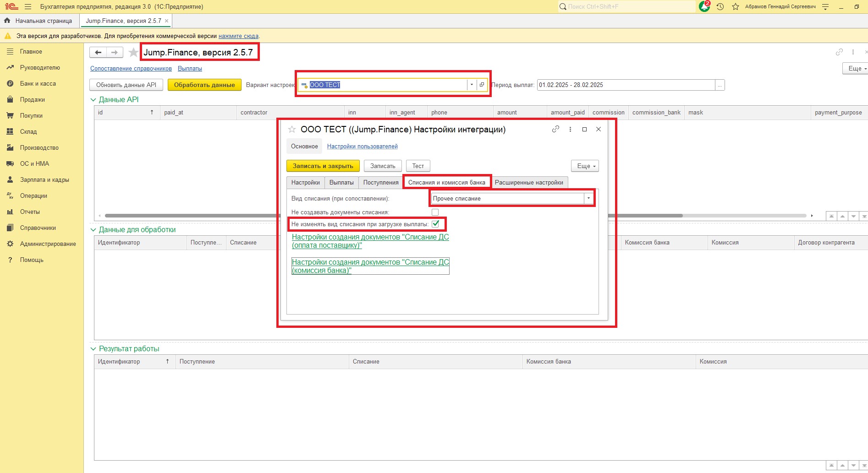Click the back navigation arrow
This screenshot has width=868, height=473.
(x=98, y=53)
